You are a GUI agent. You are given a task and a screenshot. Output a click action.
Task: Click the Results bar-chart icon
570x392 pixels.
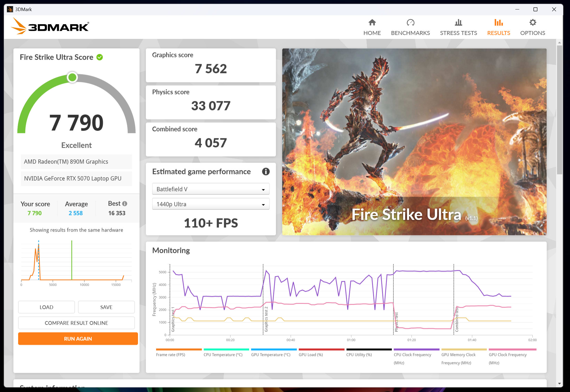(499, 23)
